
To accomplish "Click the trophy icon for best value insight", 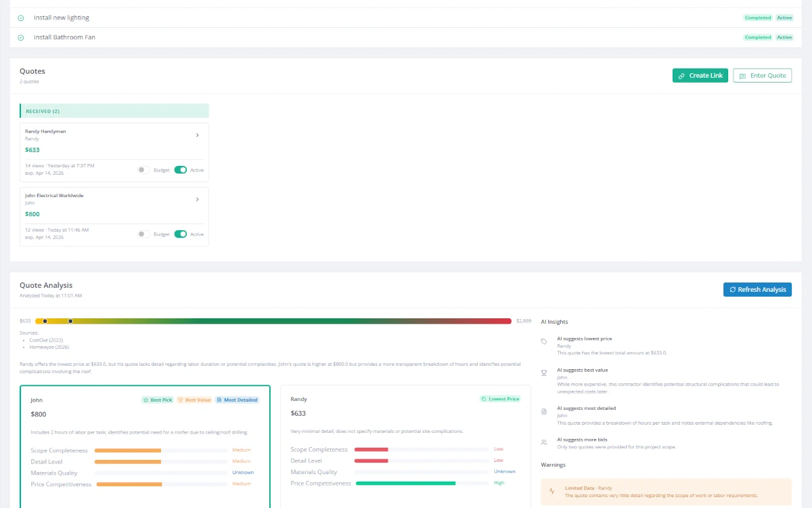I will coord(543,373).
